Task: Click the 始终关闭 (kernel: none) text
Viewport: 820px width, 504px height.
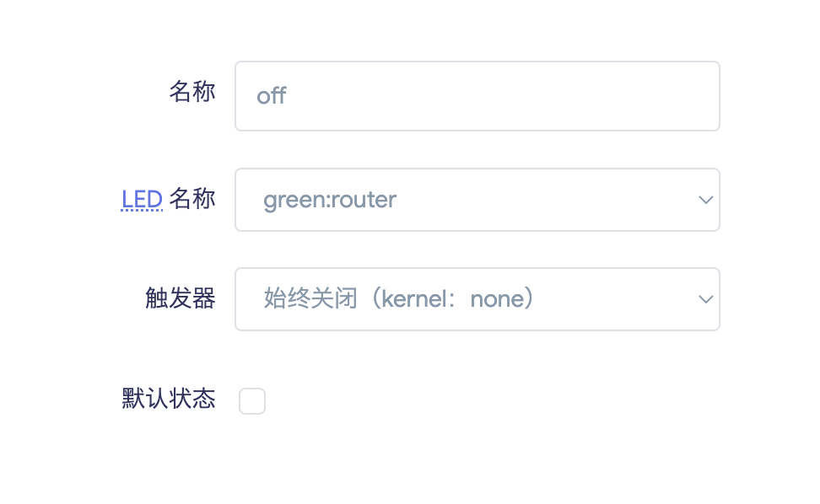Action: (400, 298)
